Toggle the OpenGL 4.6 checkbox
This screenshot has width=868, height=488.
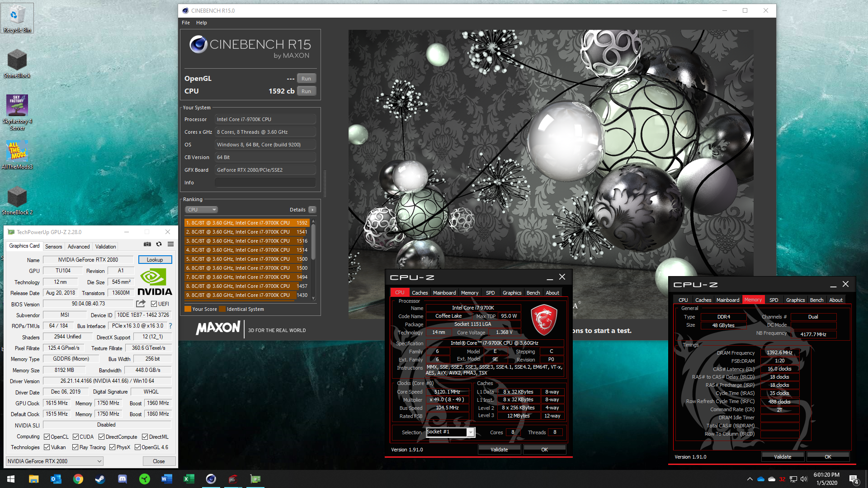(137, 447)
